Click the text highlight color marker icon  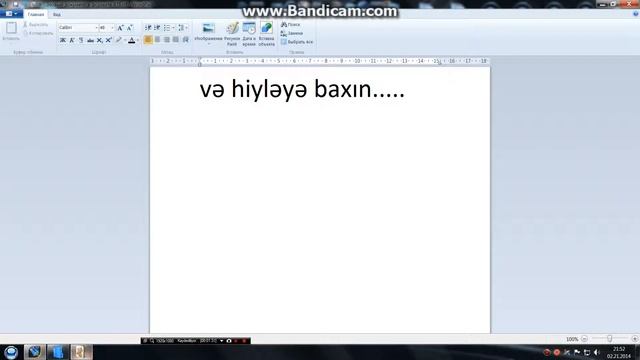118,40
